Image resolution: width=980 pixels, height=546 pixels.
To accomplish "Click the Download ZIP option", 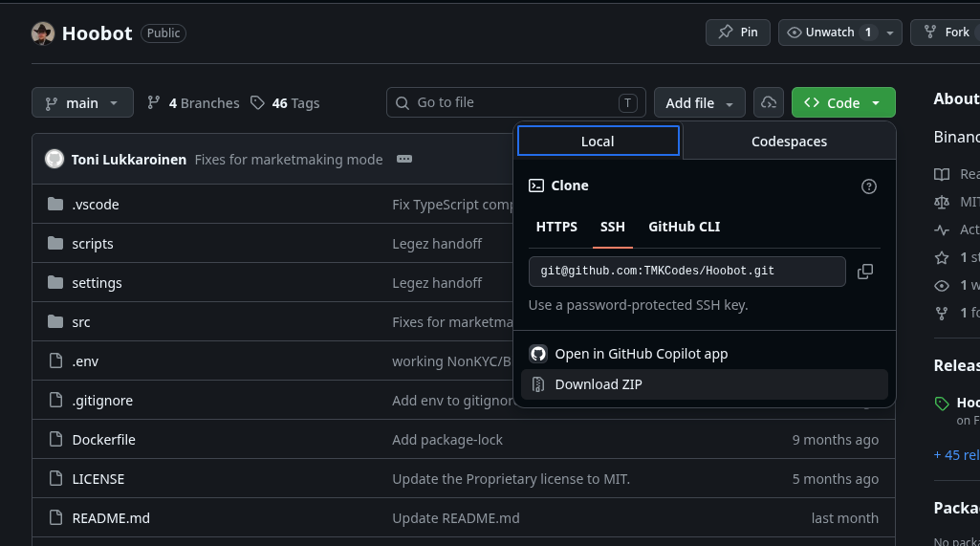I will [x=705, y=384].
